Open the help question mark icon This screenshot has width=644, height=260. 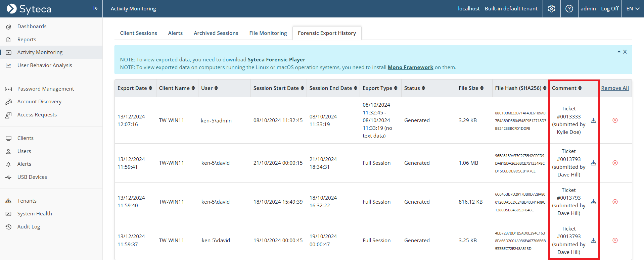[569, 9]
